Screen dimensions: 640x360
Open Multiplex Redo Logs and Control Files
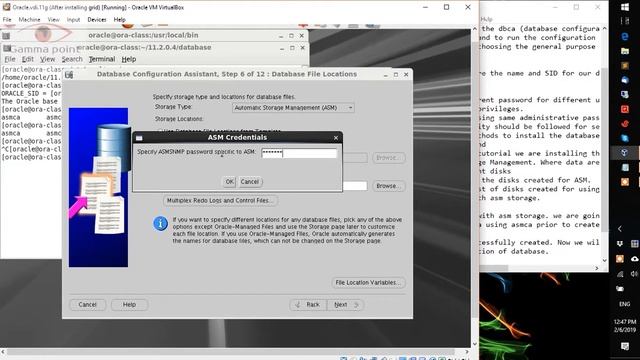click(x=220, y=200)
